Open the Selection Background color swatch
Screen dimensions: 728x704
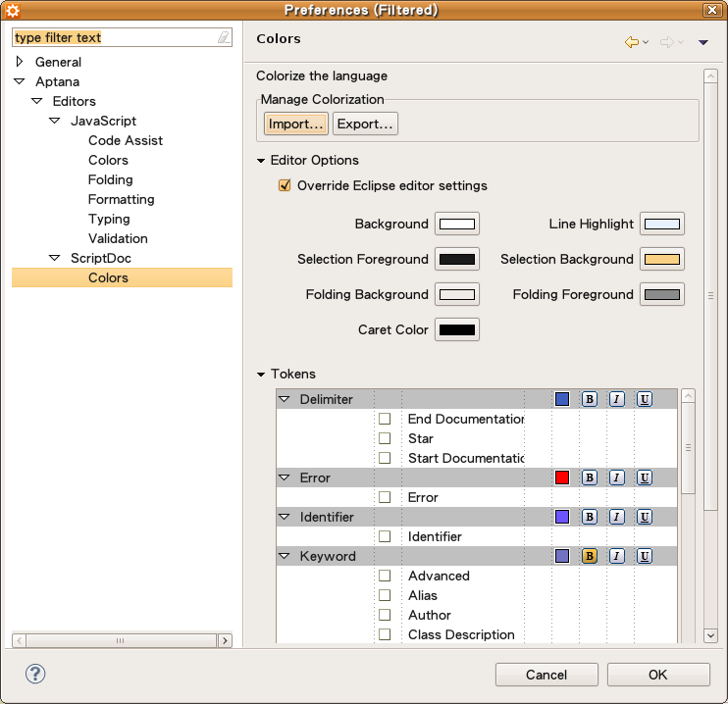661,259
